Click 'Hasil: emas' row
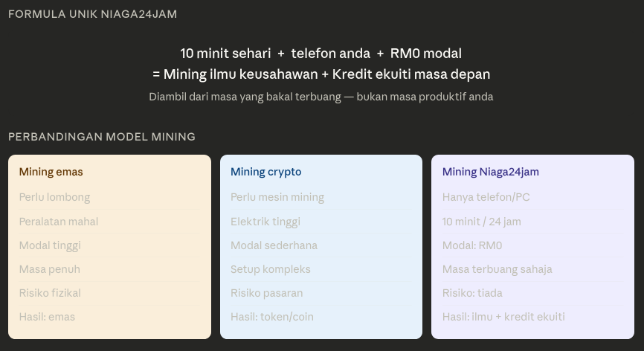The height and width of the screenshot is (351, 644). [x=47, y=317]
